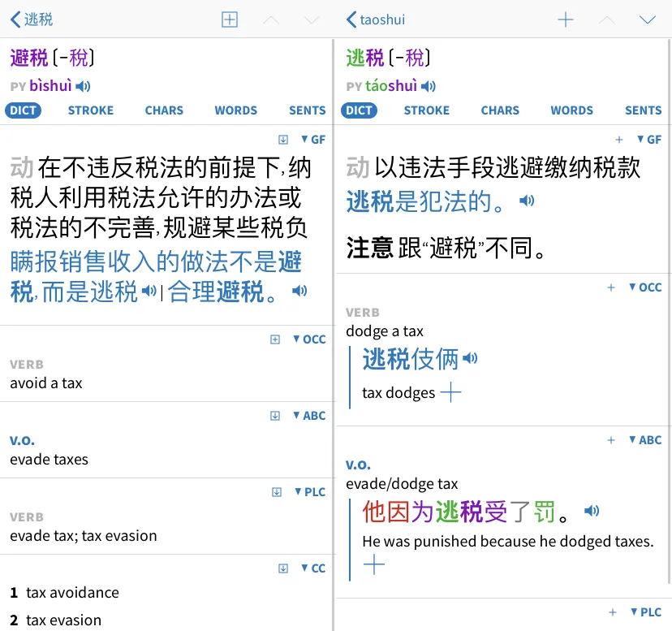The image size is (672, 631).
Task: Open the CC dictionary dropdown on left
Action: coord(312,568)
